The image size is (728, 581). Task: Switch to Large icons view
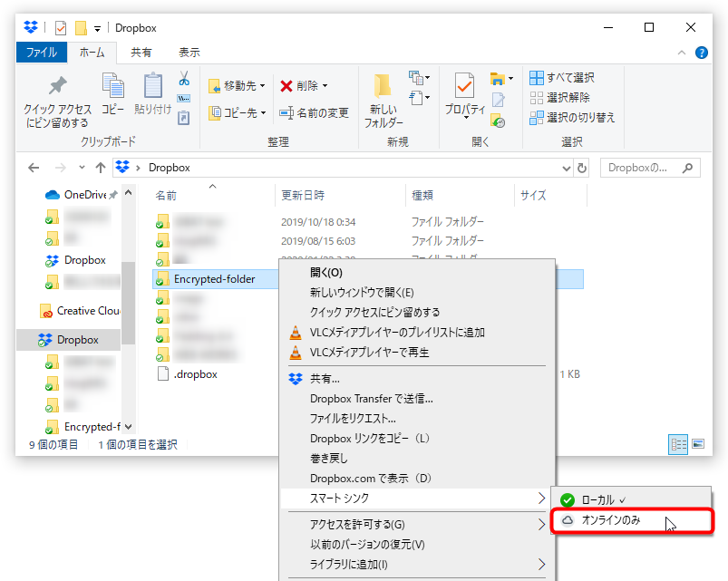[x=698, y=444]
